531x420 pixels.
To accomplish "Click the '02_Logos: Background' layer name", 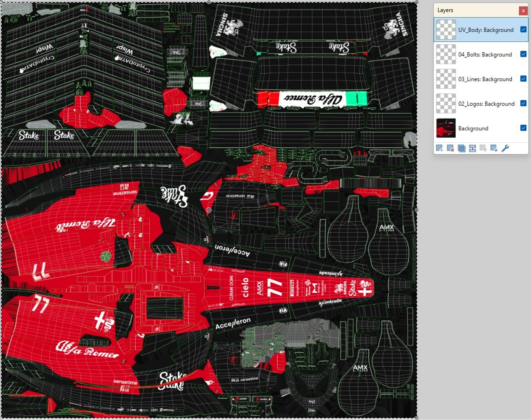I will [x=486, y=104].
